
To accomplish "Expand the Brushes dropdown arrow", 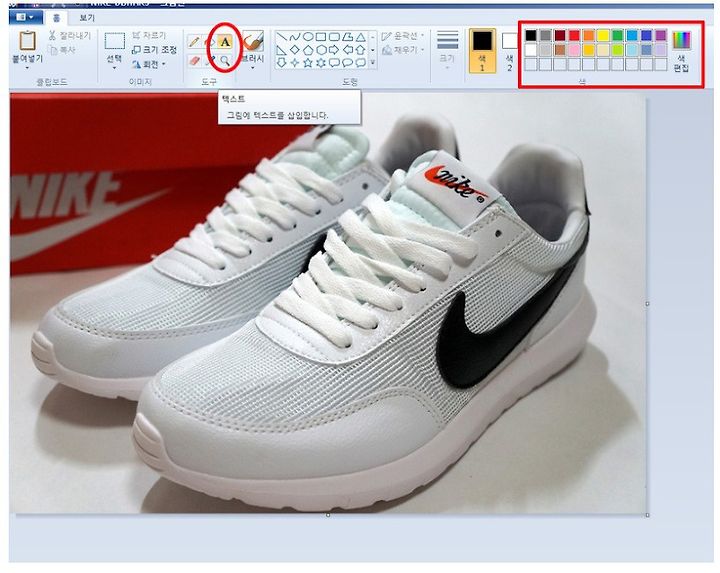I will point(253,67).
